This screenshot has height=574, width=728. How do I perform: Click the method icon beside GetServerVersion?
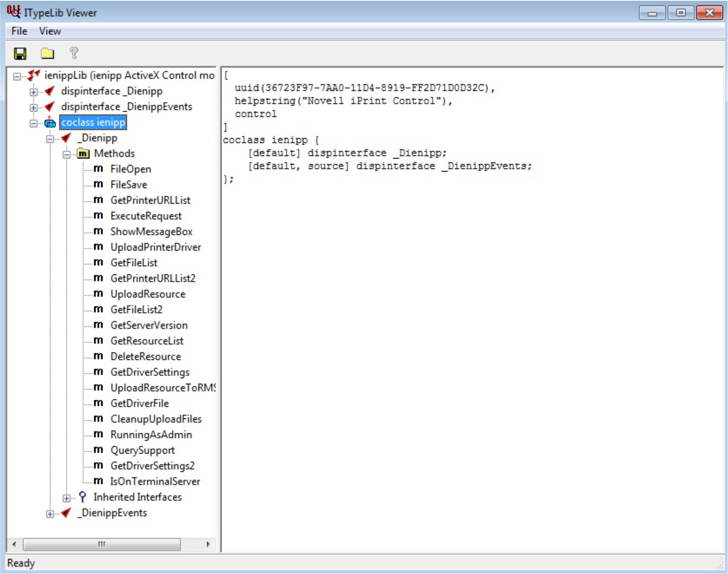(98, 325)
